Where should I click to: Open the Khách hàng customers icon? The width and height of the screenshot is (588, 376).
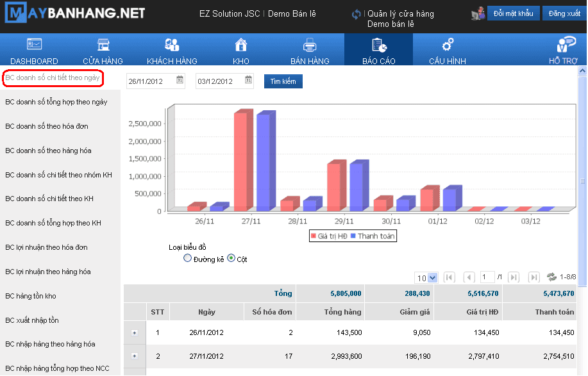172,45
